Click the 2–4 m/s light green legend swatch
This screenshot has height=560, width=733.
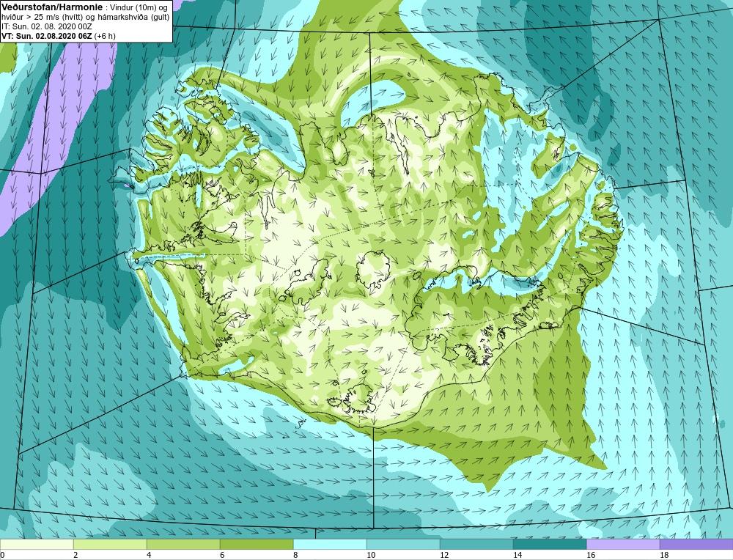[110, 544]
